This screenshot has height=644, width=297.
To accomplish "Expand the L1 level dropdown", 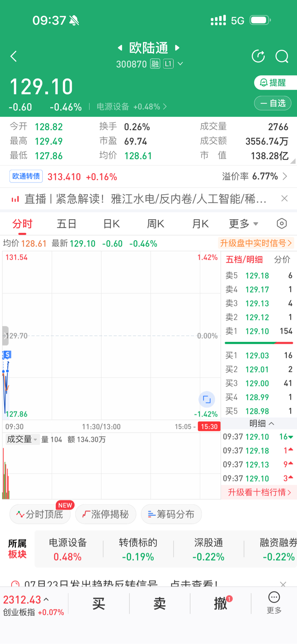I will 173,64.
